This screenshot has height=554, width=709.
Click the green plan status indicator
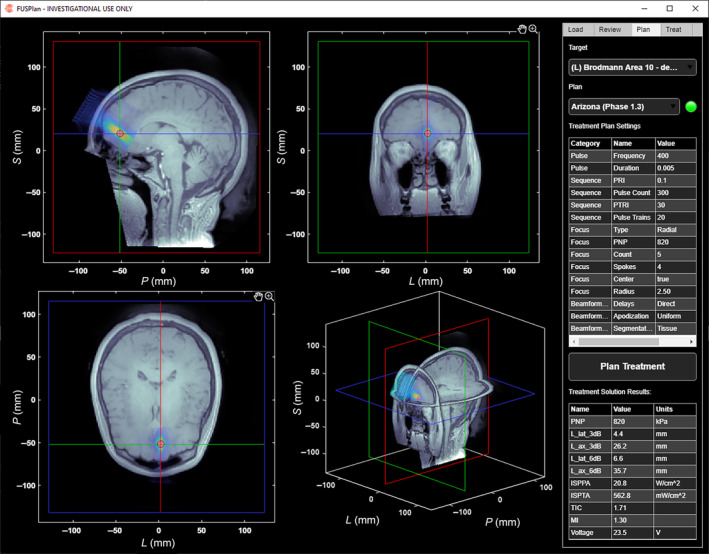(690, 106)
